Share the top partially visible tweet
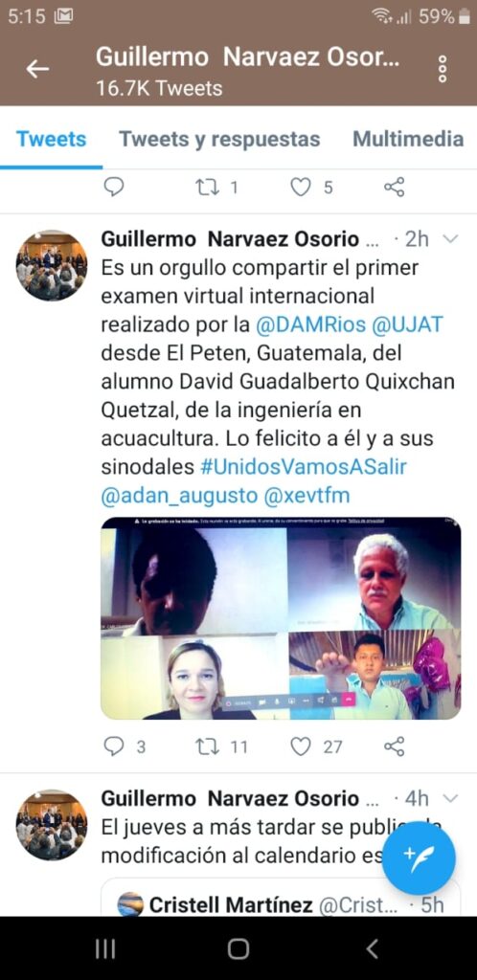 (x=394, y=187)
